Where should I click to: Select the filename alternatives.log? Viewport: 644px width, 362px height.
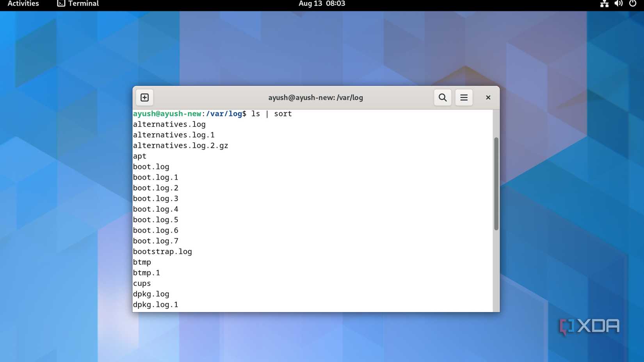169,124
